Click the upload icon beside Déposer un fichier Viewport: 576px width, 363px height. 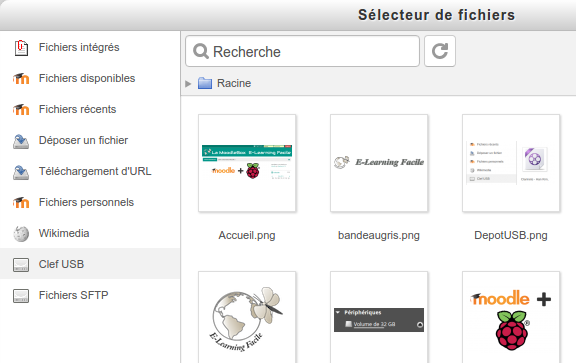click(x=21, y=141)
